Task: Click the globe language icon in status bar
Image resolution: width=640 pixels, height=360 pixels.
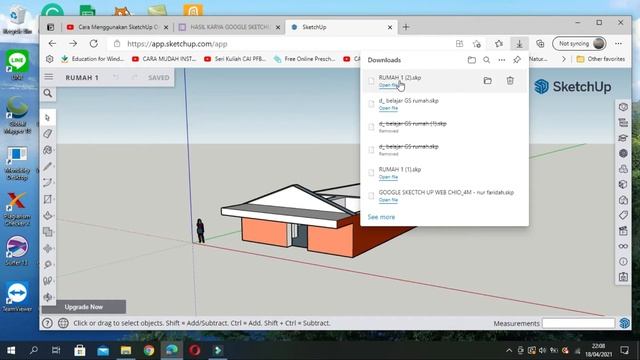Action: point(63,323)
